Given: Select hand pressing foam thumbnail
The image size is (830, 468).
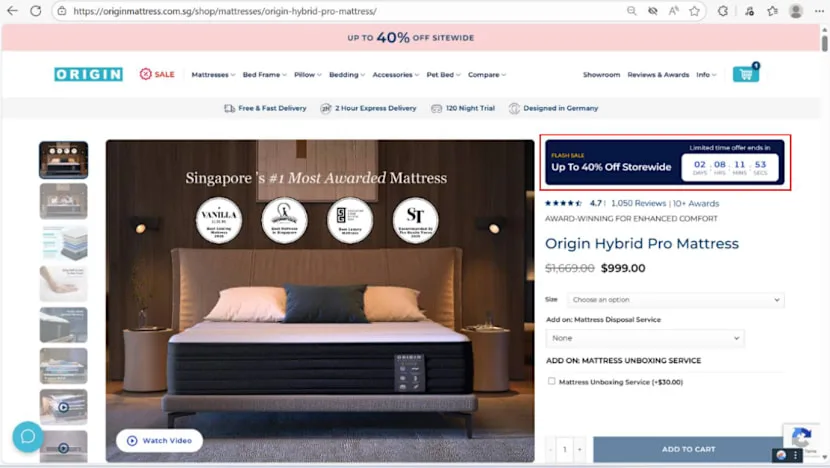Looking at the screenshot, I should pos(64,284).
